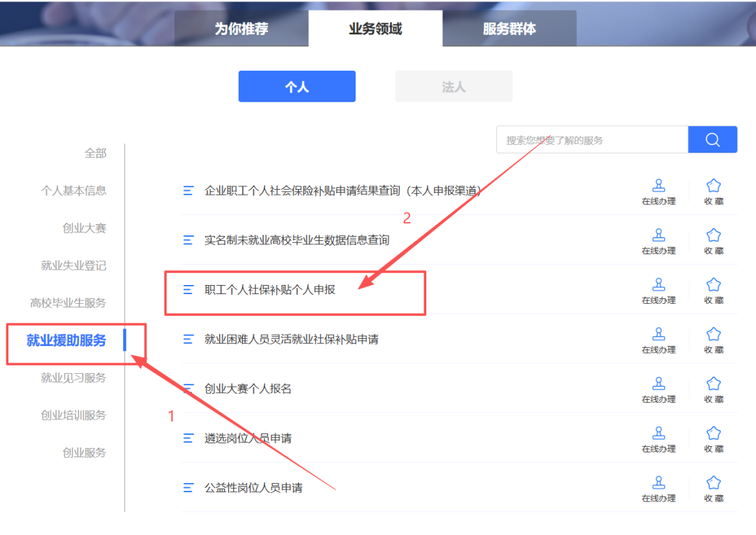This screenshot has width=756, height=535.
Task: Open the 企业职工个人社会保险补贴申请结果查询 service link
Action: (343, 190)
